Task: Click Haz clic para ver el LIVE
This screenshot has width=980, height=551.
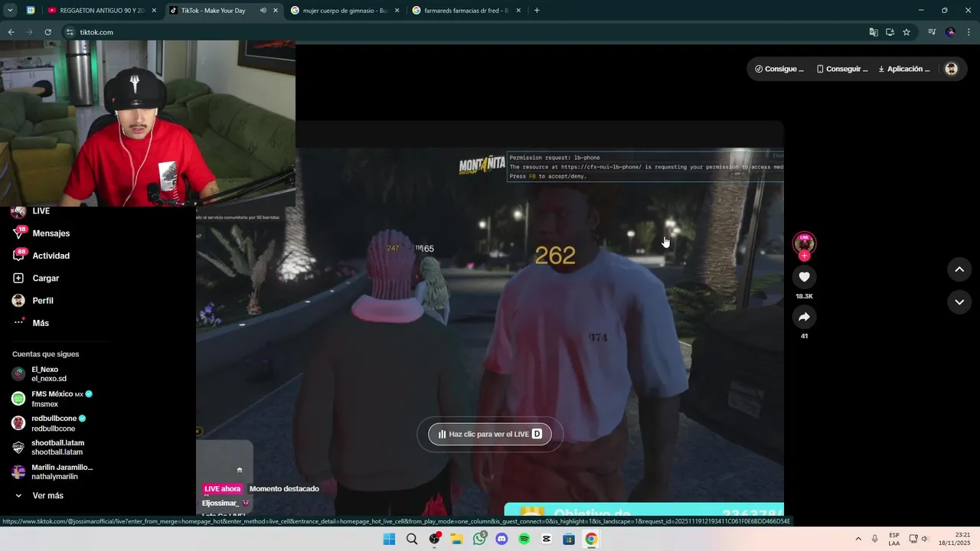Action: coord(490,434)
